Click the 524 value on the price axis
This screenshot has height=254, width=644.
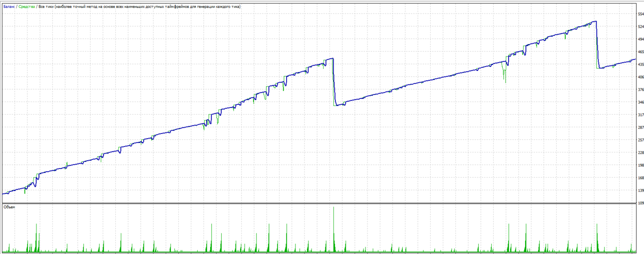[641, 26]
